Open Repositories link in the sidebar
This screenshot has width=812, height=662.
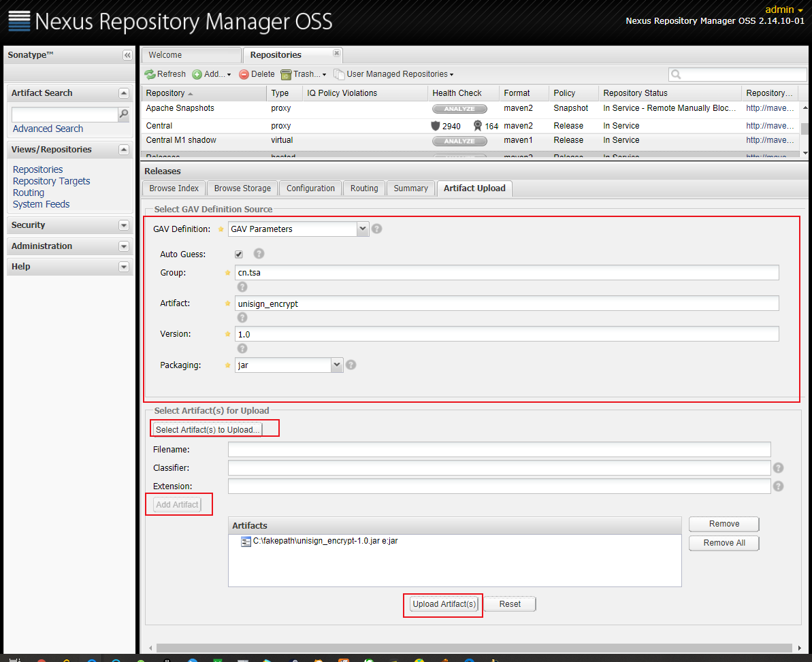[x=38, y=170]
